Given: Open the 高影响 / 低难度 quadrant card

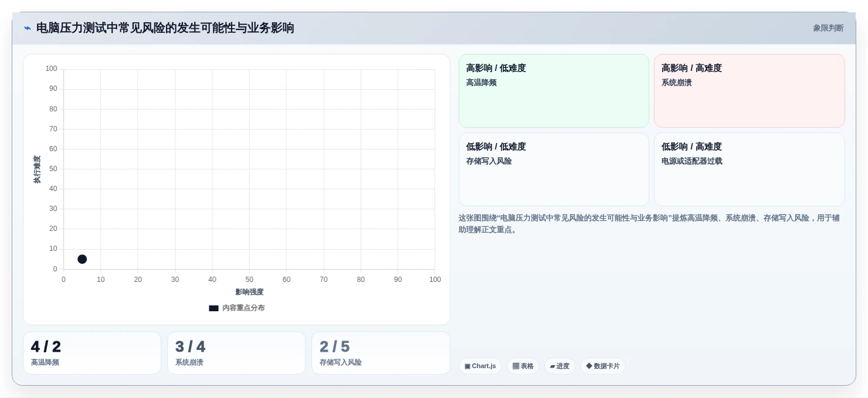Looking at the screenshot, I should pyautogui.click(x=554, y=91).
